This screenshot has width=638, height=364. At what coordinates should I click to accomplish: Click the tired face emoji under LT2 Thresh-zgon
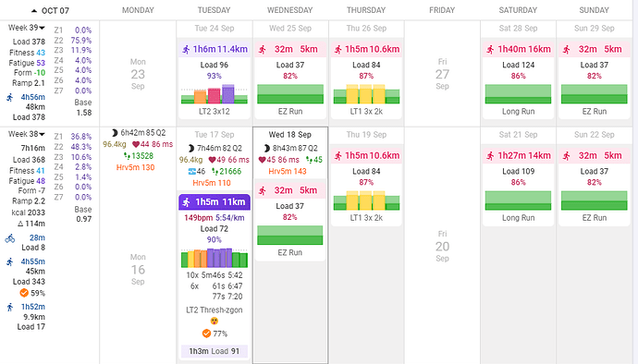[214, 321]
